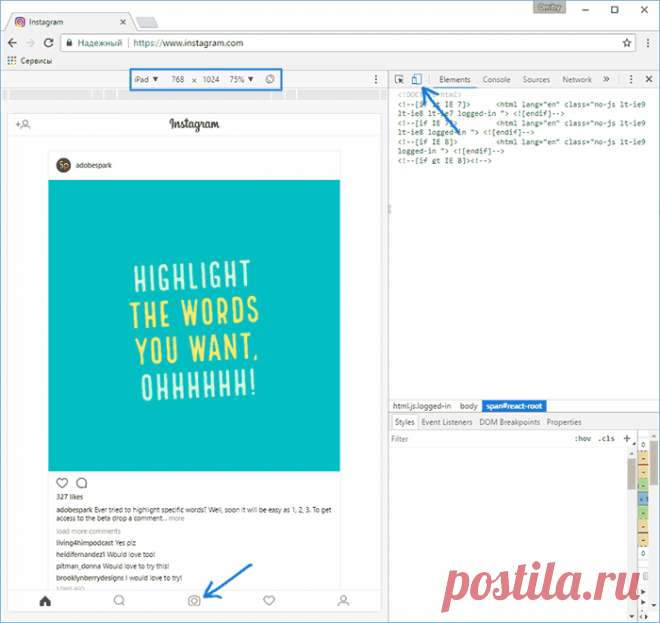Expand more DevTools tabs chevron
660x623 pixels.
click(x=606, y=79)
